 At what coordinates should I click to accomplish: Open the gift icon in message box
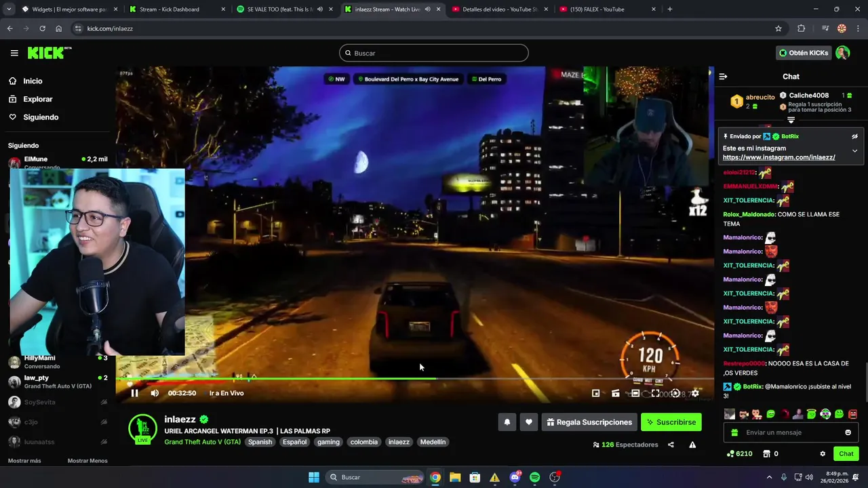coord(735,432)
